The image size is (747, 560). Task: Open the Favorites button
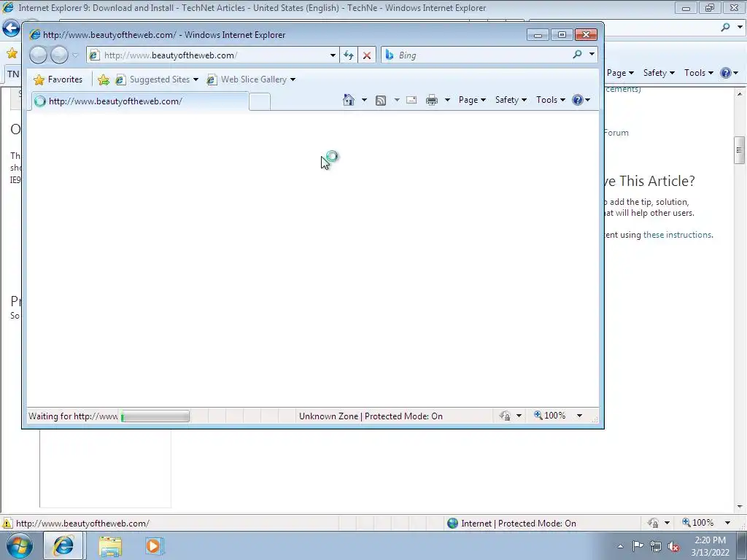(58, 79)
